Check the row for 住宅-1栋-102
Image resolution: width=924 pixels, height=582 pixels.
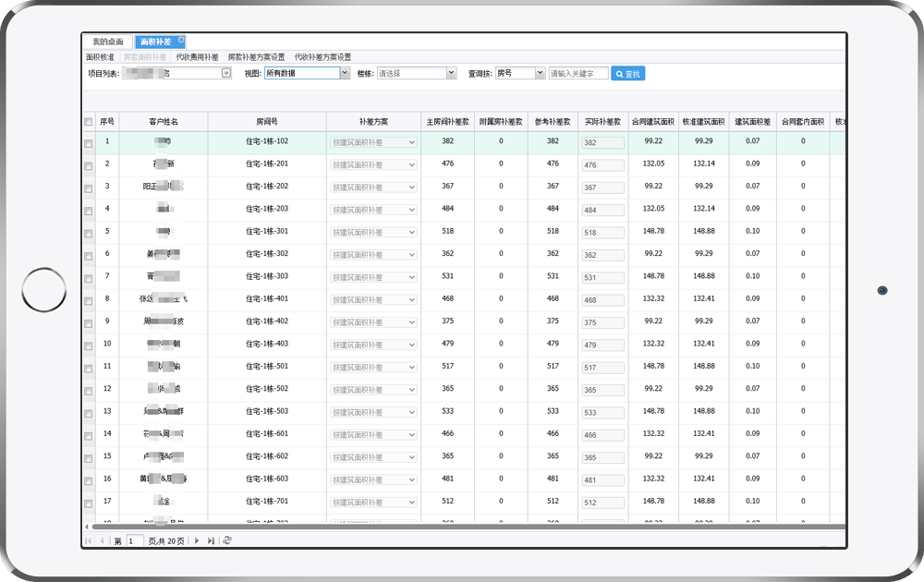[89, 144]
